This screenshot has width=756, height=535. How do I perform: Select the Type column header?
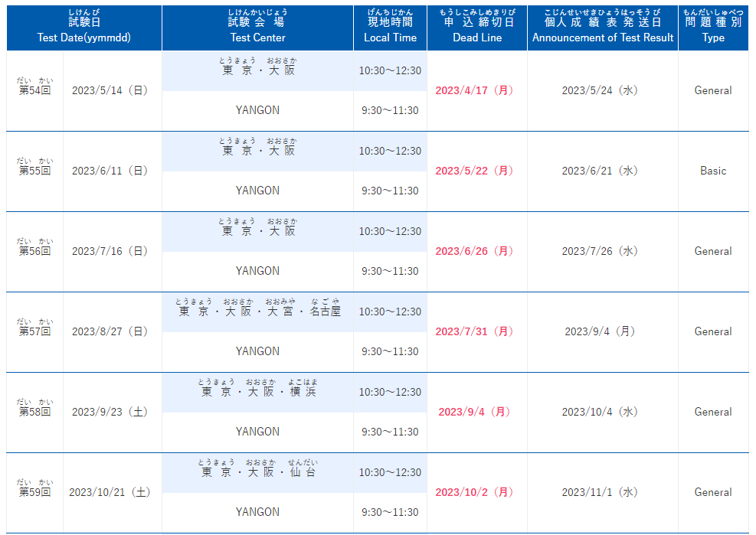[x=713, y=28]
